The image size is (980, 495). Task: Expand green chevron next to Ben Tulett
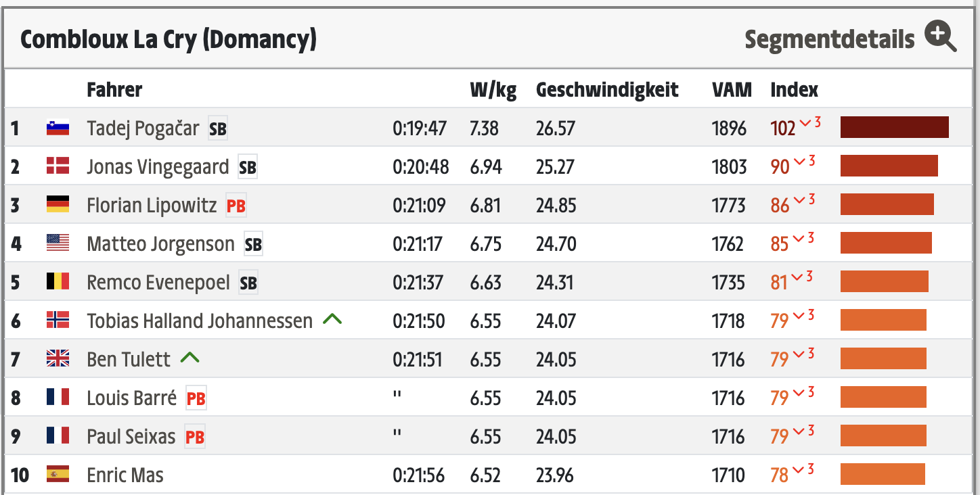(x=190, y=358)
